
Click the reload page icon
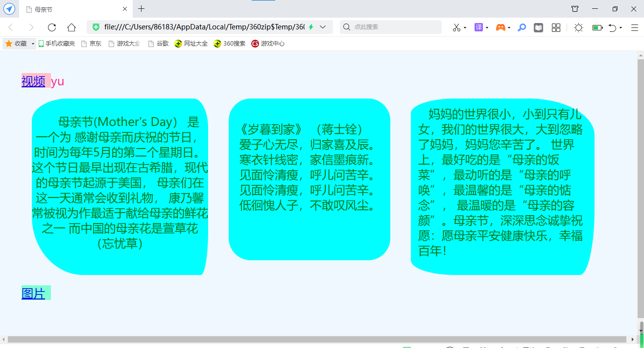pos(52,27)
